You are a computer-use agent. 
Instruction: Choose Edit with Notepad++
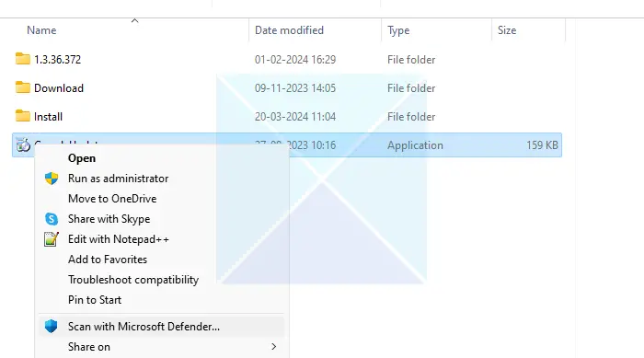point(119,239)
